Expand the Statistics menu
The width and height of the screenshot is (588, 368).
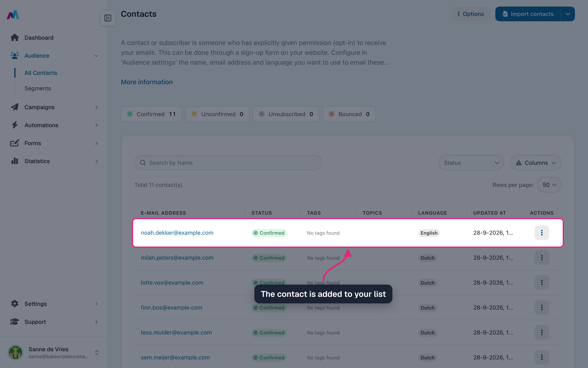[54, 161]
